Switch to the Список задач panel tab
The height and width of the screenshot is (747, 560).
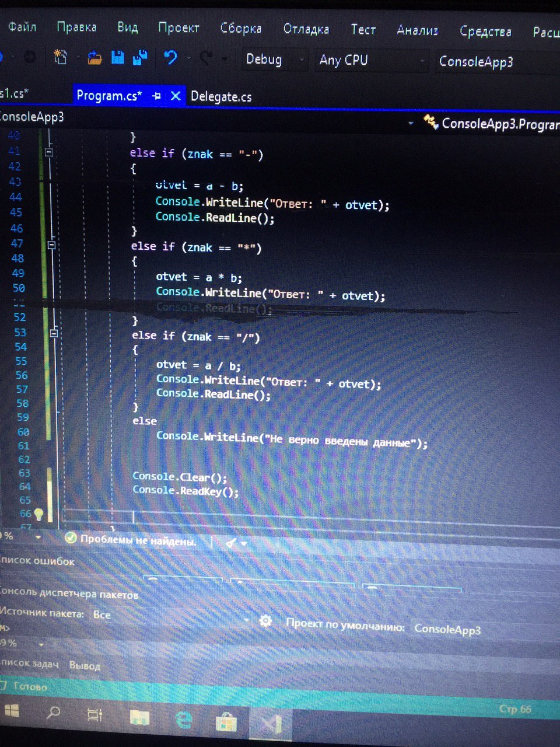coord(29,663)
